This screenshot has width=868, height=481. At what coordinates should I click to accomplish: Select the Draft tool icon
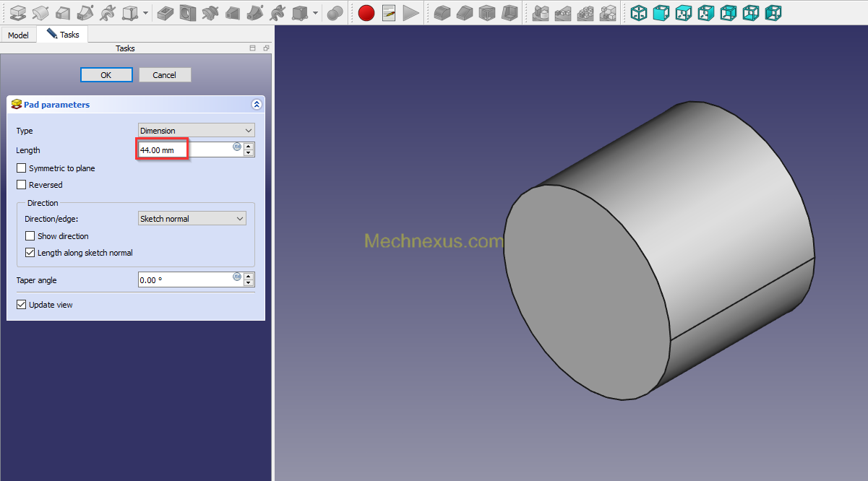[487, 12]
